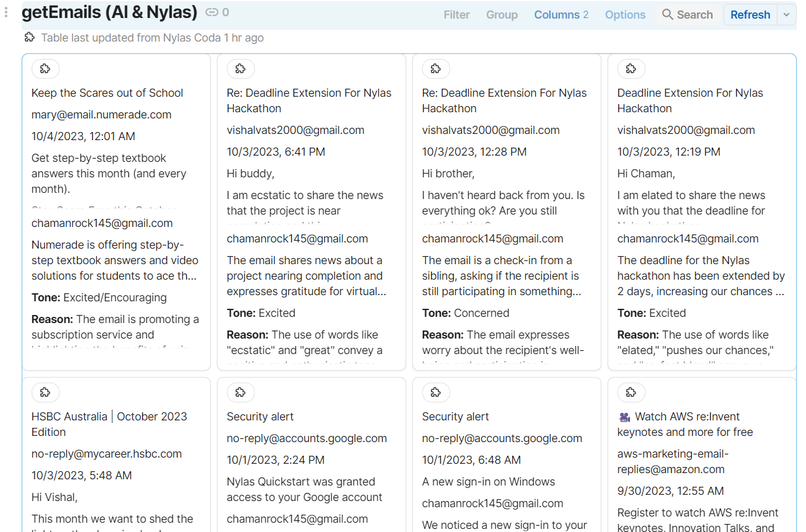806x532 pixels.
Task: Click pack icon on 6:48 AM Security alert card
Action: (436, 392)
